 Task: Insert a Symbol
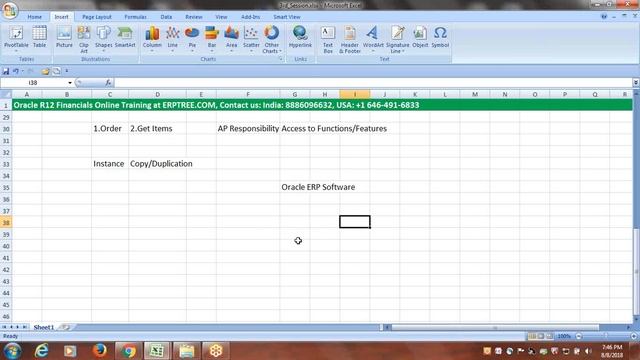click(x=440, y=38)
